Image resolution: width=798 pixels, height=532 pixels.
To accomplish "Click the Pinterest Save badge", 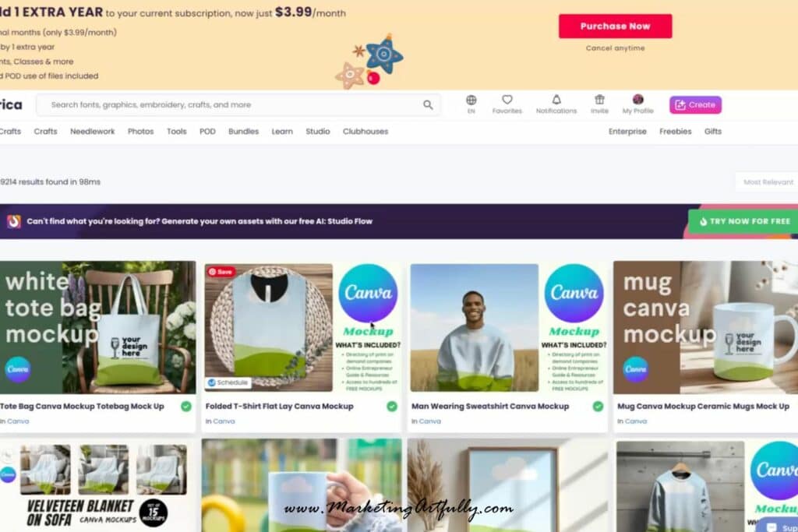I will coord(221,272).
